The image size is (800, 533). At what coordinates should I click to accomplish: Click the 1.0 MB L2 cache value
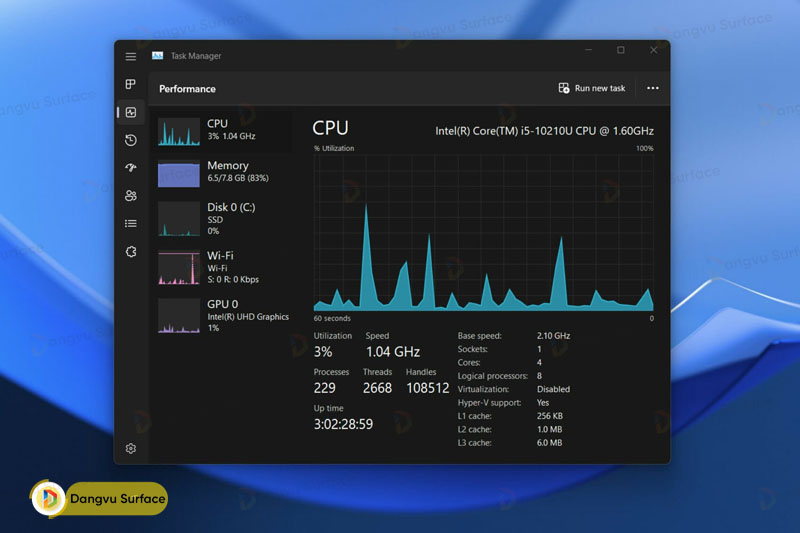[549, 429]
